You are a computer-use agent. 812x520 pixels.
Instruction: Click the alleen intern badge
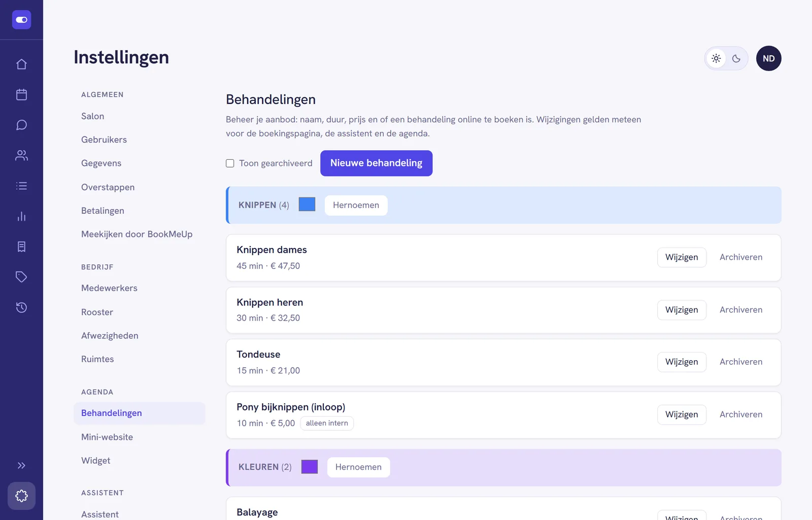point(327,423)
